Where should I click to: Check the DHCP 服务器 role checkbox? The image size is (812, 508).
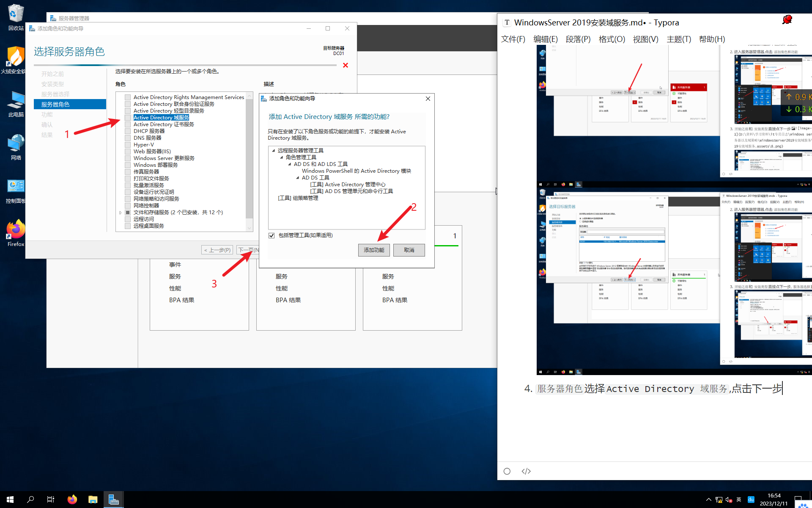click(x=128, y=131)
